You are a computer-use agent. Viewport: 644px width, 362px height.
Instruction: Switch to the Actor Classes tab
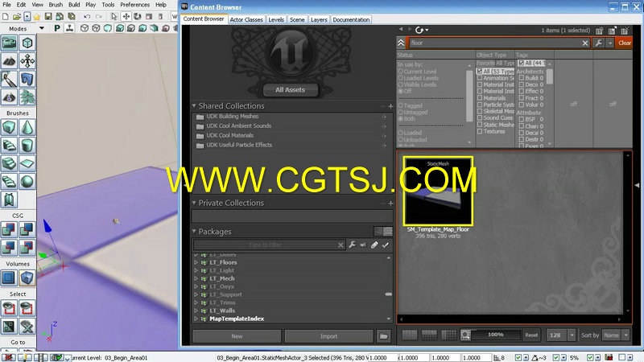[246, 19]
